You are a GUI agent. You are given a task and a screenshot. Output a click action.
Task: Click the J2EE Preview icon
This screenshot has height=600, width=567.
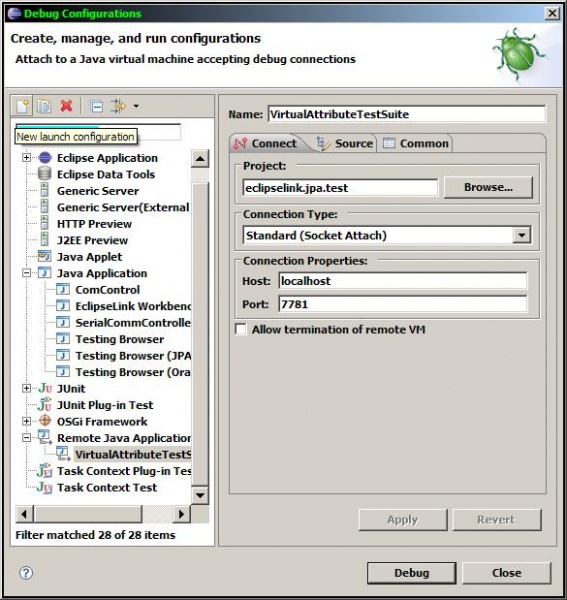click(45, 240)
